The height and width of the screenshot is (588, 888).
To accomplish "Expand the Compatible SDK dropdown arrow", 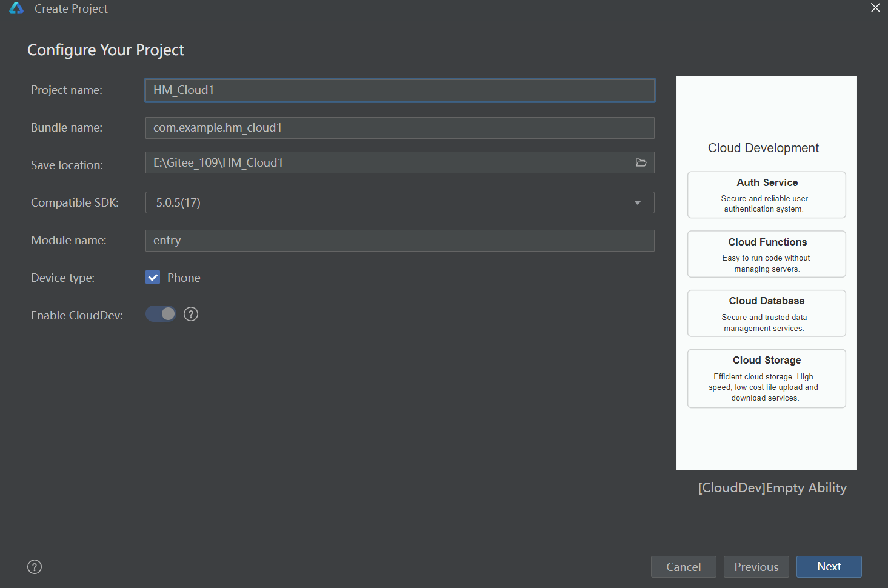I will [x=638, y=202].
